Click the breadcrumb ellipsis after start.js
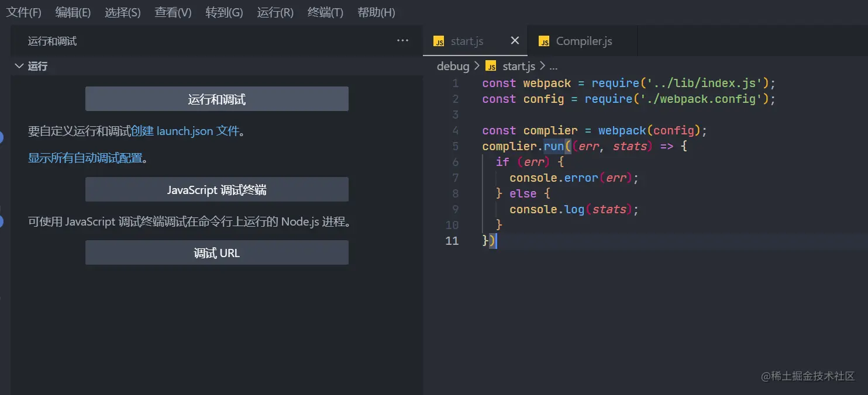 pyautogui.click(x=553, y=66)
